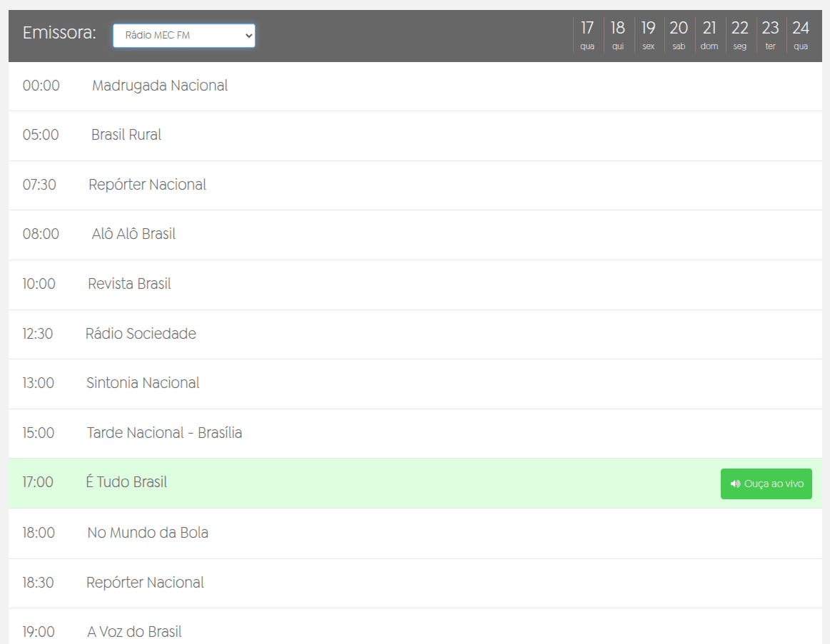Select day 17 qua tab

click(x=587, y=35)
